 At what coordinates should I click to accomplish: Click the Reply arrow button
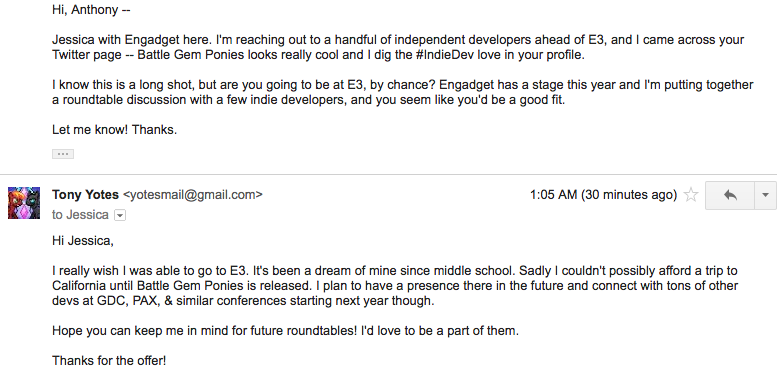click(730, 195)
